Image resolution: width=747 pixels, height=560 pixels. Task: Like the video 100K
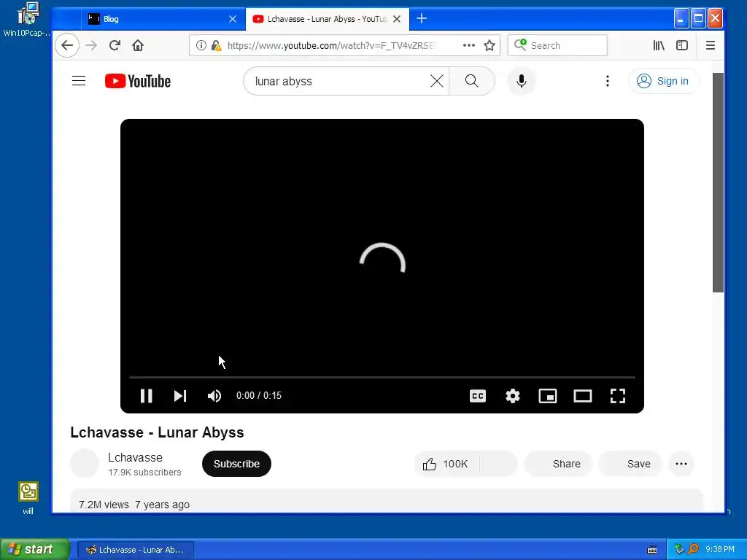click(x=446, y=464)
